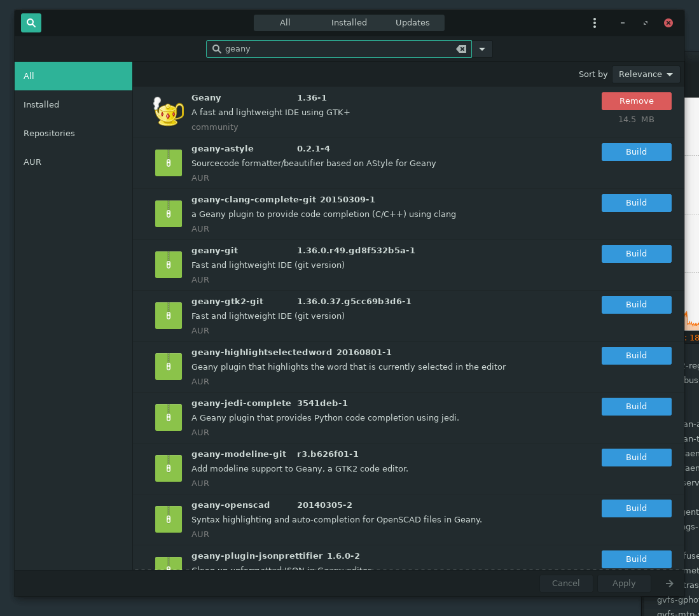Screen dimensions: 699x616
Task: Click the search icon in the title bar
Action: tap(31, 22)
